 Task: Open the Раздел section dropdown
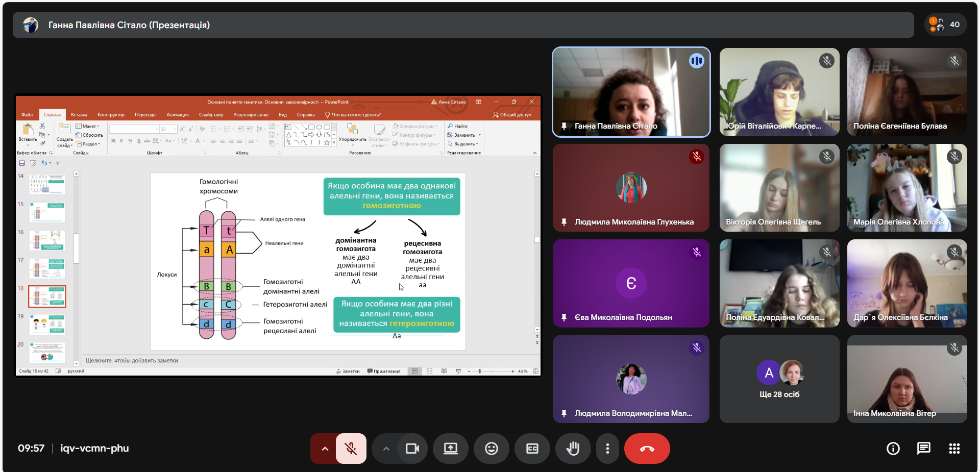point(89,144)
